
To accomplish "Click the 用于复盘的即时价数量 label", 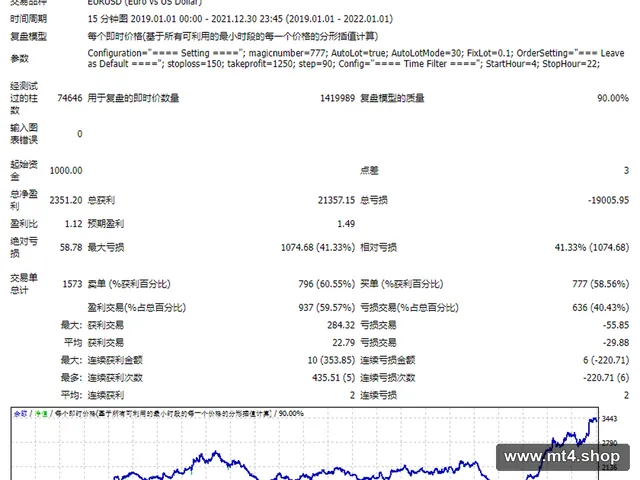I will [133, 98].
